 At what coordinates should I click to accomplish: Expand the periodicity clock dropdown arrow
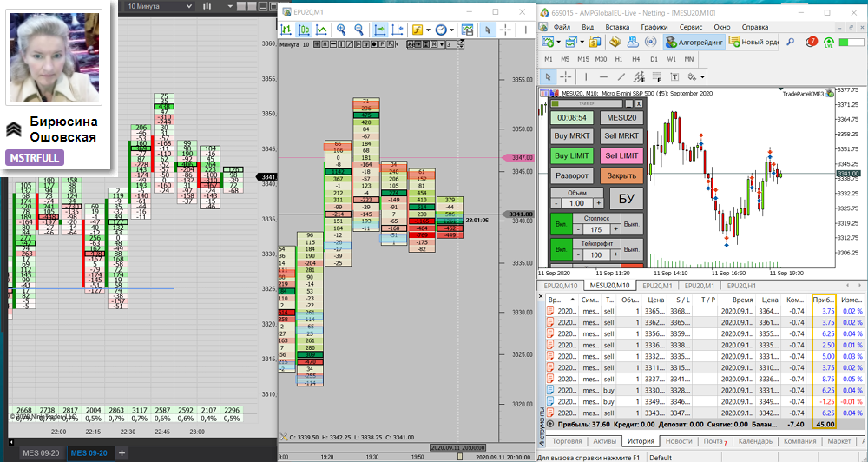(451, 30)
